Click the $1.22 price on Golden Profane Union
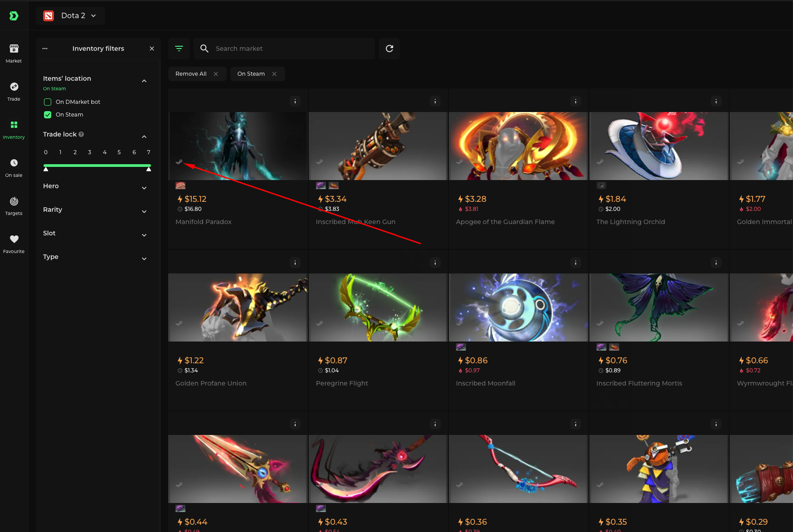This screenshot has height=532, width=793. (194, 361)
